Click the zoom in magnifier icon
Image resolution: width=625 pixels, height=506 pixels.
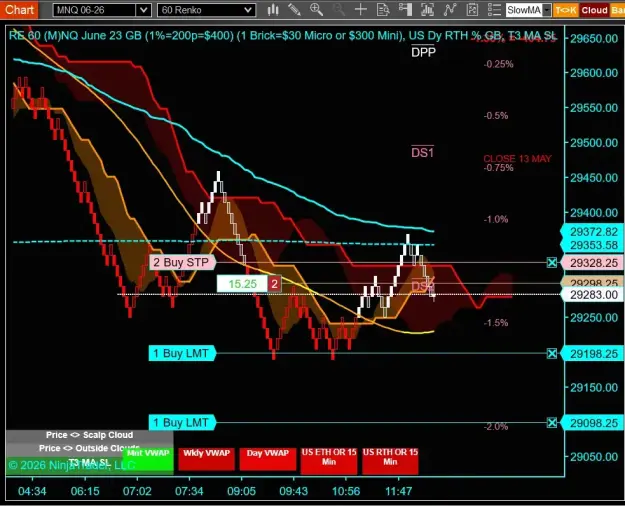coord(316,10)
